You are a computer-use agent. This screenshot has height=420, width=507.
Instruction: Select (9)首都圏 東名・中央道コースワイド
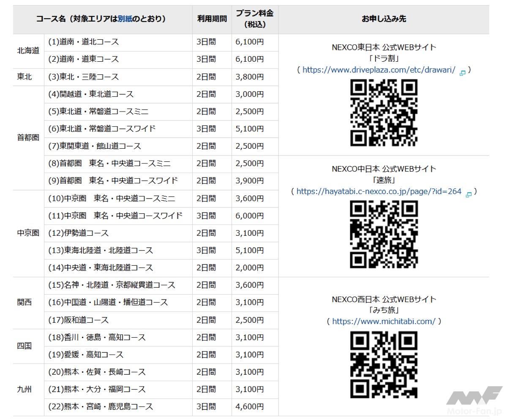point(118,181)
